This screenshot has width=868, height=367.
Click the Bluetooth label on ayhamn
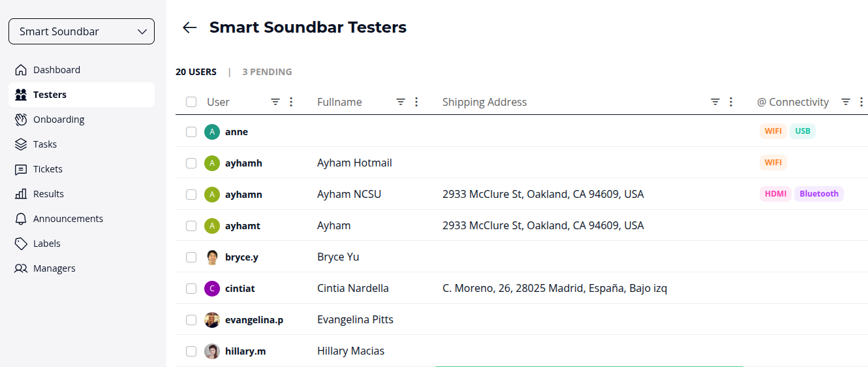click(818, 194)
